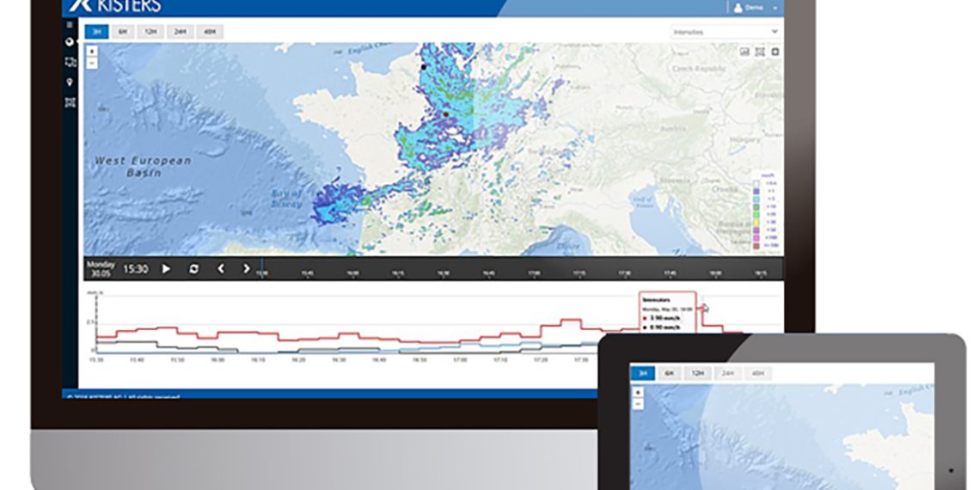Image resolution: width=980 pixels, height=490 pixels.
Task: Select 3H tab on the tablet
Action: (x=642, y=374)
